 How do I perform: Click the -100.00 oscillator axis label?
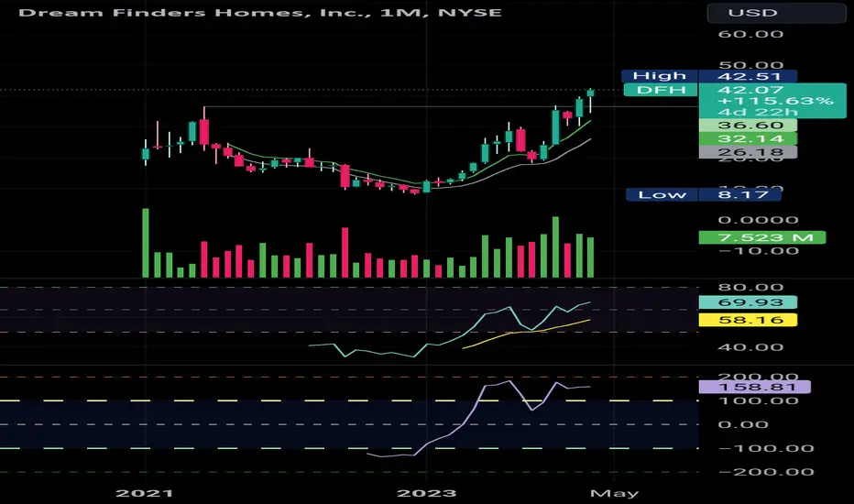(x=766, y=448)
